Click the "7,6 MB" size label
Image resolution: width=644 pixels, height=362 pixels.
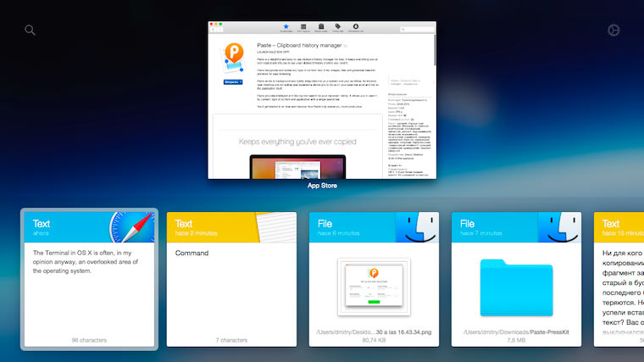tap(516, 340)
